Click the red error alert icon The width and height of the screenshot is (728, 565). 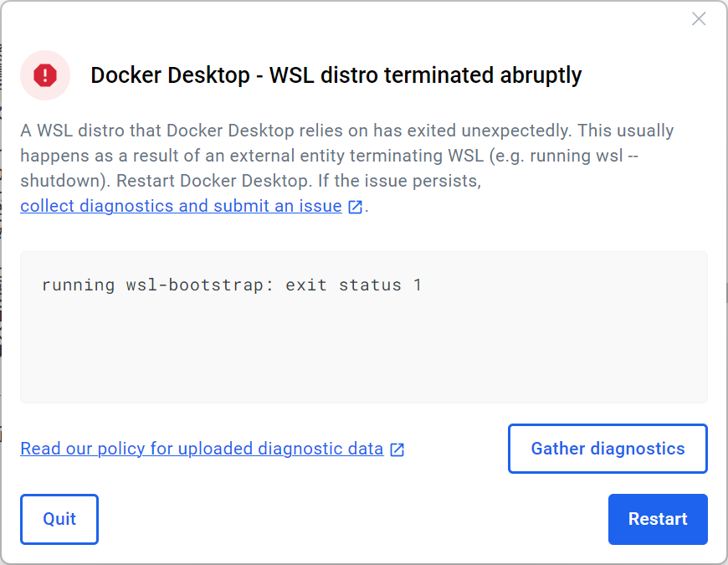tap(45, 75)
